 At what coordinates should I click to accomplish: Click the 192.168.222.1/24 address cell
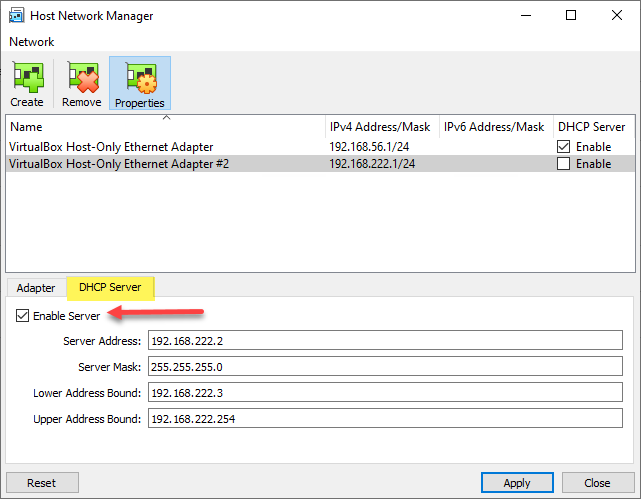(x=372, y=163)
